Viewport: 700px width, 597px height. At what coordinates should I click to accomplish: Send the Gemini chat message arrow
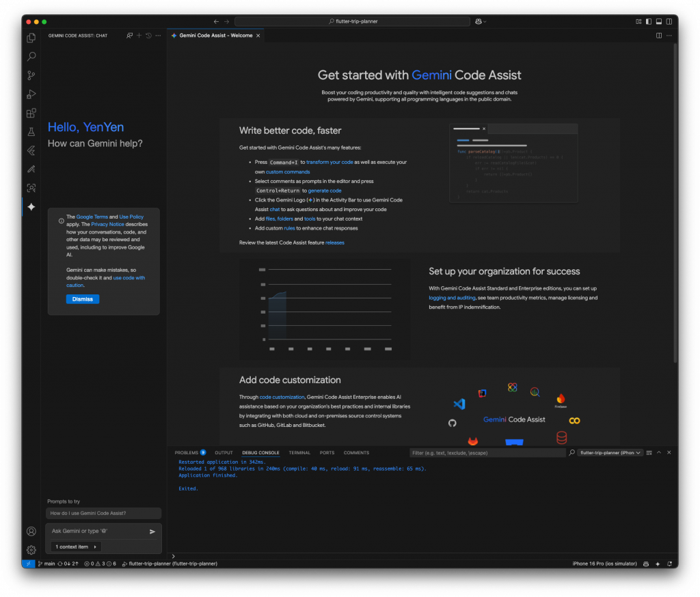click(x=152, y=531)
